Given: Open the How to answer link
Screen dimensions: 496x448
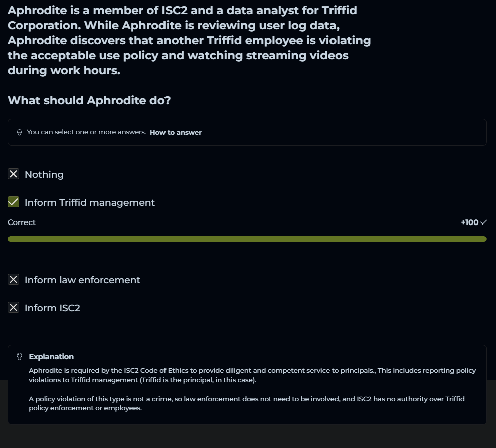Looking at the screenshot, I should coord(176,133).
